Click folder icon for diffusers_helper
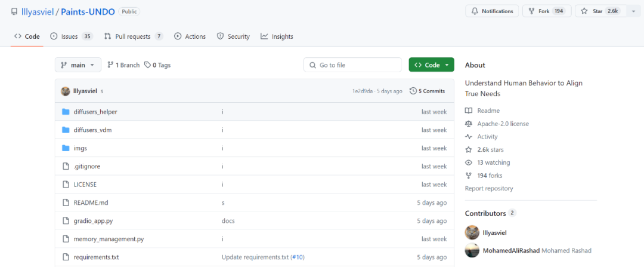The height and width of the screenshot is (267, 644). tap(66, 112)
